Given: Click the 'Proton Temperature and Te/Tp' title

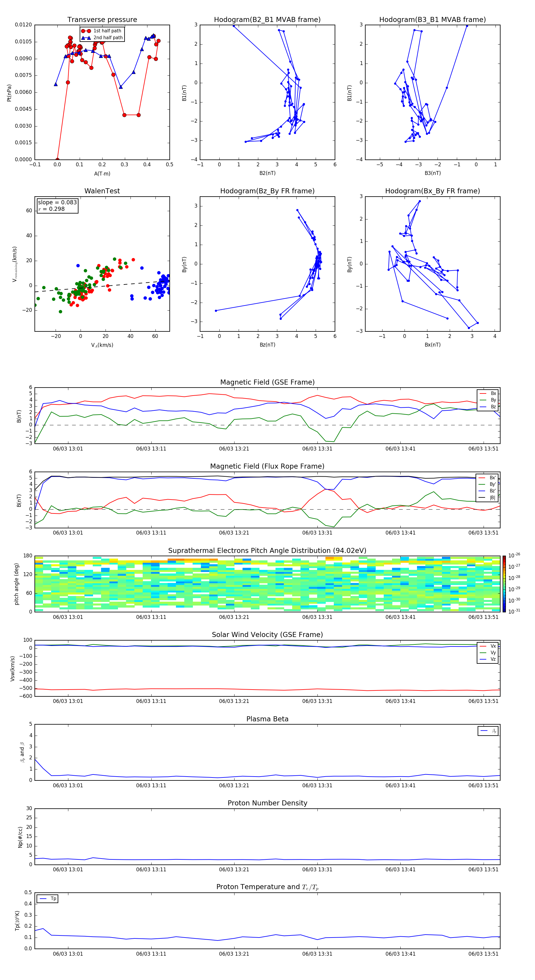Looking at the screenshot, I should coord(267,887).
